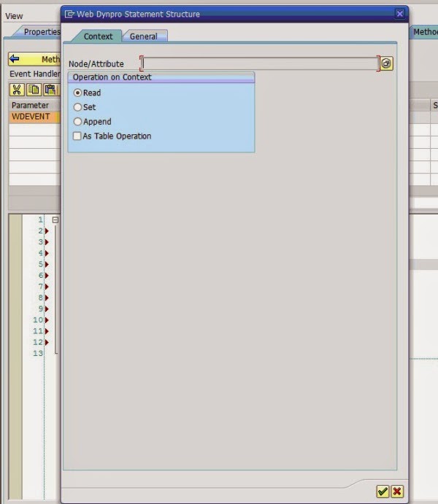The width and height of the screenshot is (438, 504).
Task: Click the dialog title bar window icon
Action: (69, 14)
